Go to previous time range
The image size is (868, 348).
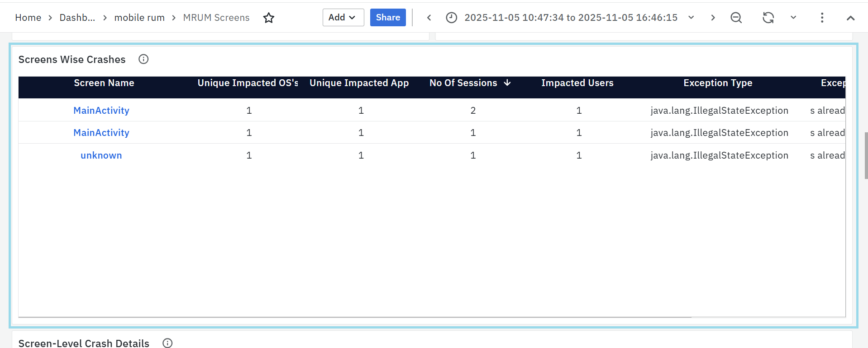429,18
